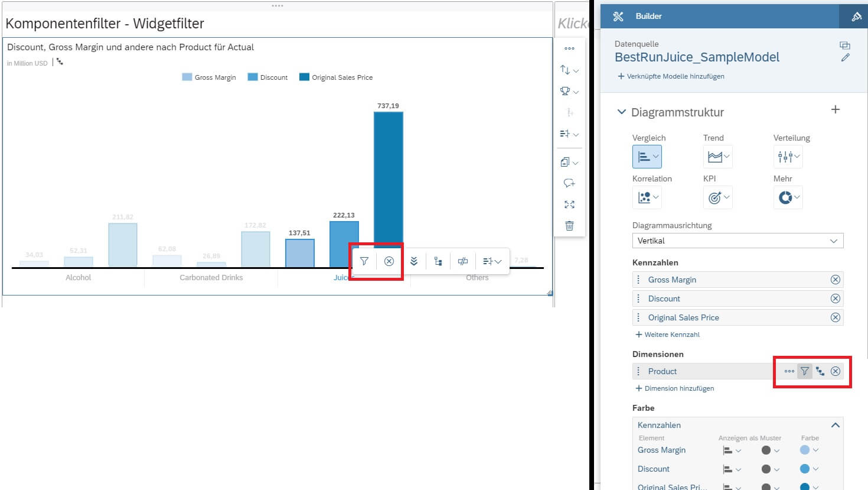Collapse the Kennzahlen color section
This screenshot has height=490, width=868.
pyautogui.click(x=835, y=425)
